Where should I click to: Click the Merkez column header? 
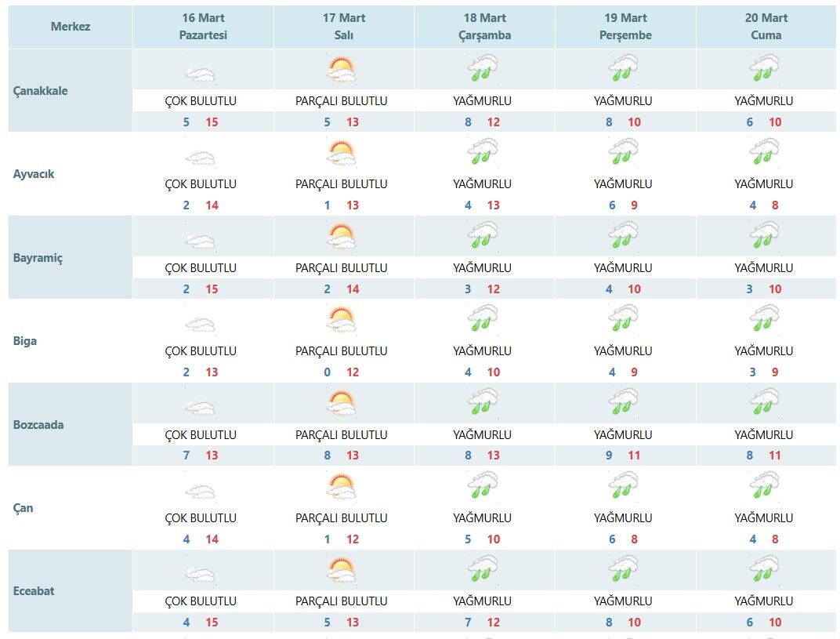[x=71, y=27]
